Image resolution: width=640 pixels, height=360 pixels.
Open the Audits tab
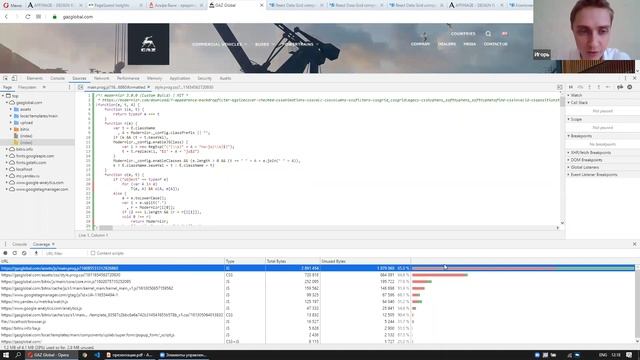pos(225,78)
